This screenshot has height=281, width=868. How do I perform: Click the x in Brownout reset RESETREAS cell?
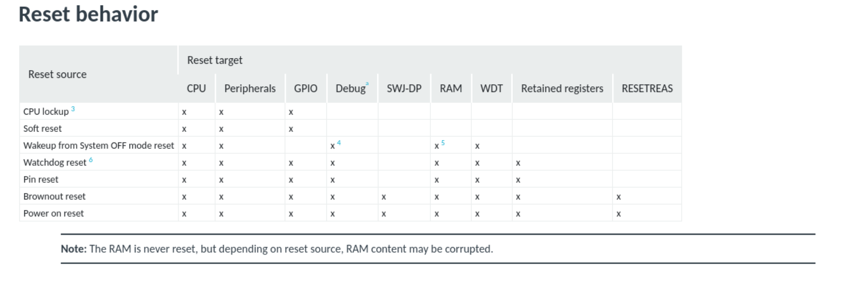618,197
